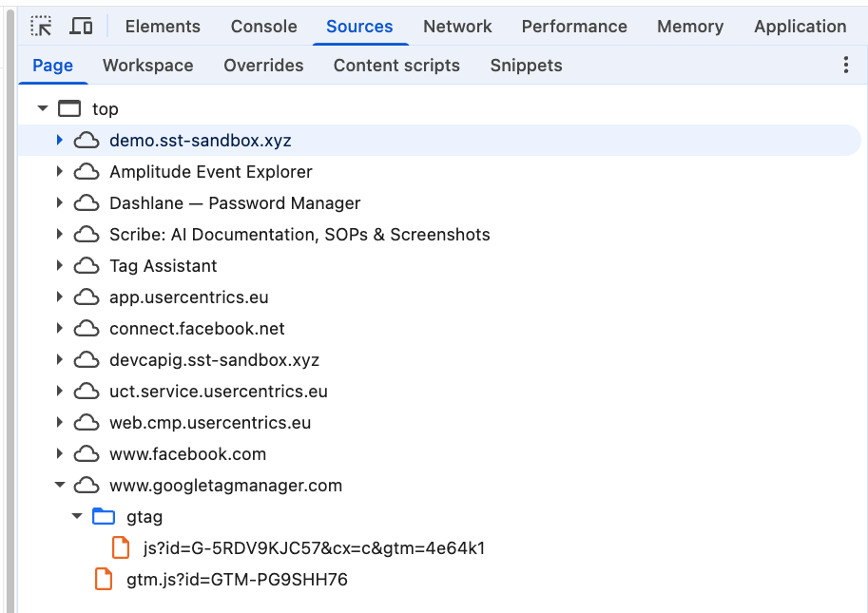This screenshot has height=613, width=868.
Task: Activate the inspect element picker icon
Action: [41, 26]
